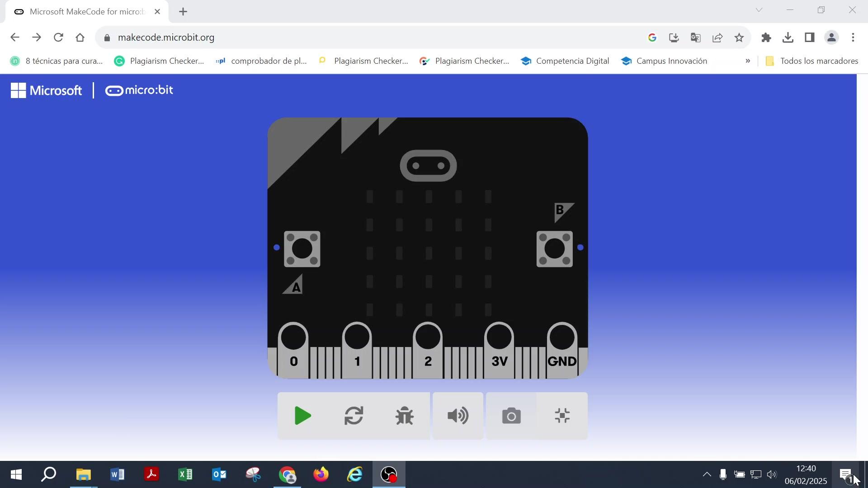Open the Microsoft logo link
Viewport: 868px width, 488px height.
[x=46, y=90]
